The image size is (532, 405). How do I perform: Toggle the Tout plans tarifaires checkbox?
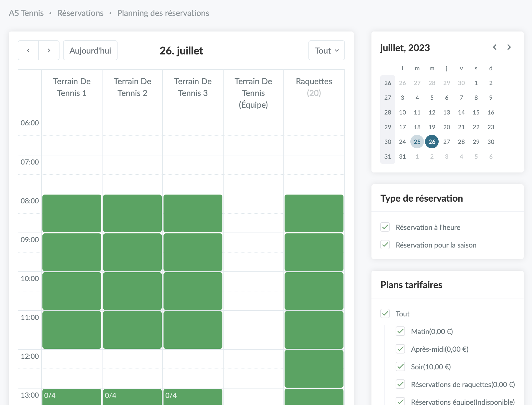pyautogui.click(x=385, y=313)
